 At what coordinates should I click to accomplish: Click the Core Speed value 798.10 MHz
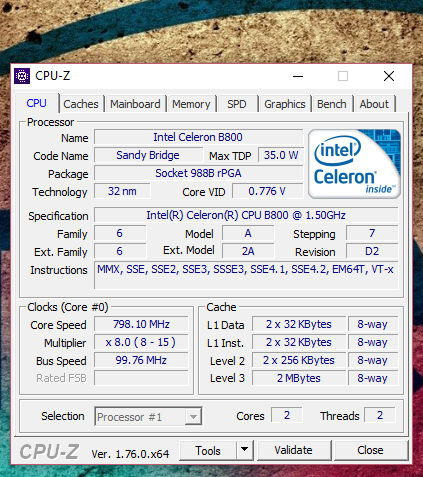coord(141,324)
